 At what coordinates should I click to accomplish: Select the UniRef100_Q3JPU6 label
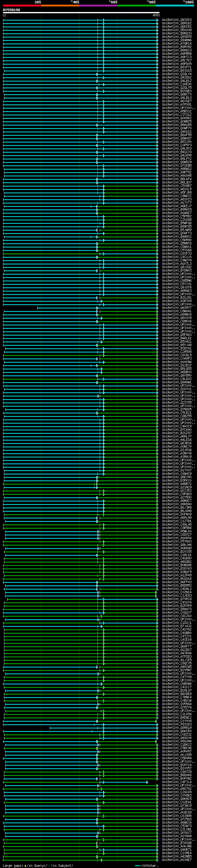(177, 450)
